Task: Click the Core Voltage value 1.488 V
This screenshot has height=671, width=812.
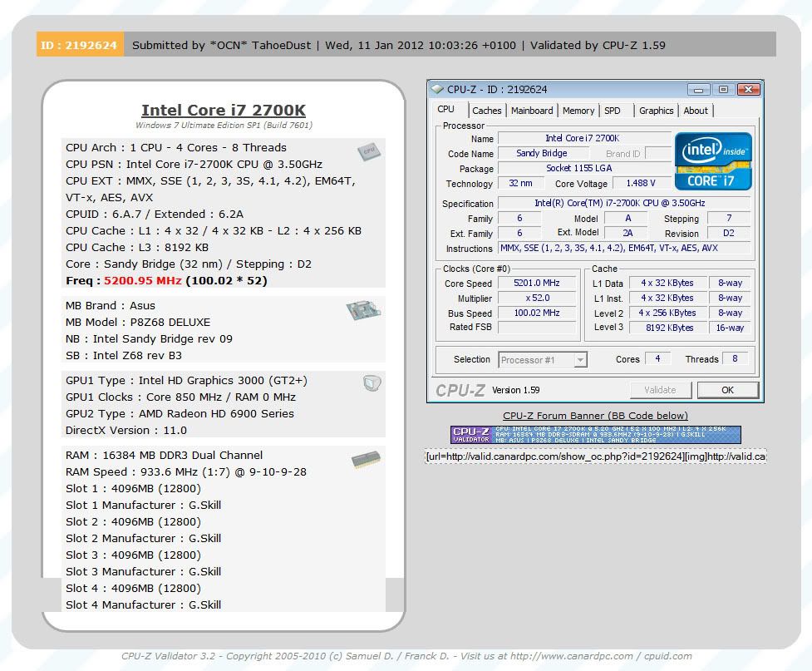Action: tap(641, 184)
